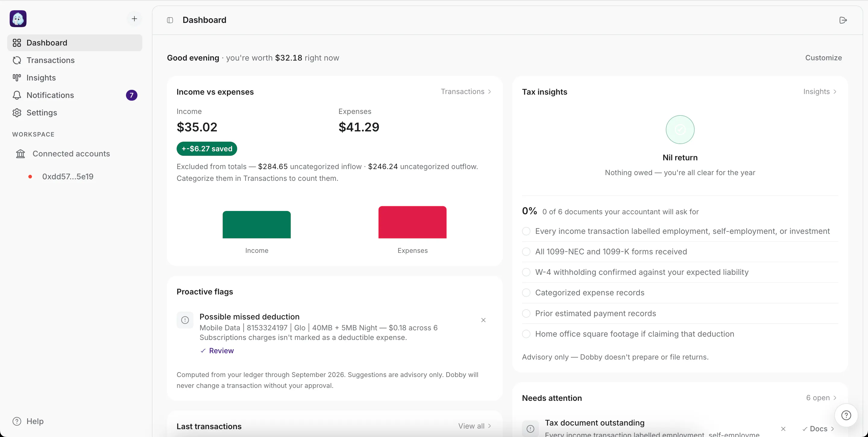Viewport: 868px width, 437px height.
Task: Click the red Expenses bar in chart
Action: click(412, 222)
